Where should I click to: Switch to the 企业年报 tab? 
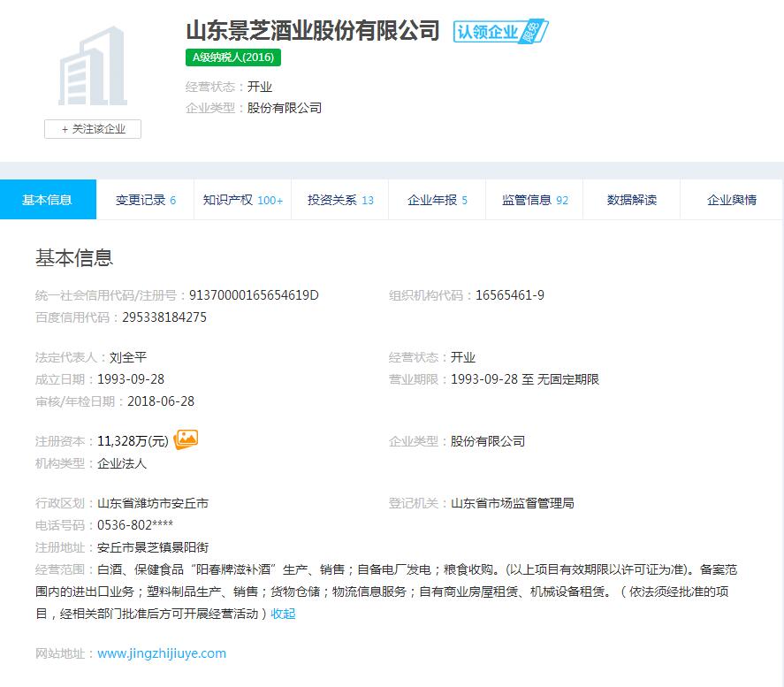(x=437, y=200)
